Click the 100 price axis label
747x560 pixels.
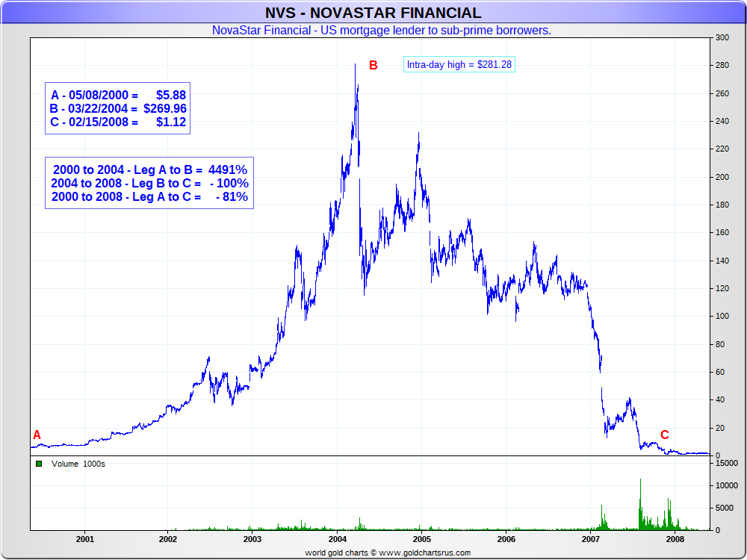click(x=722, y=316)
